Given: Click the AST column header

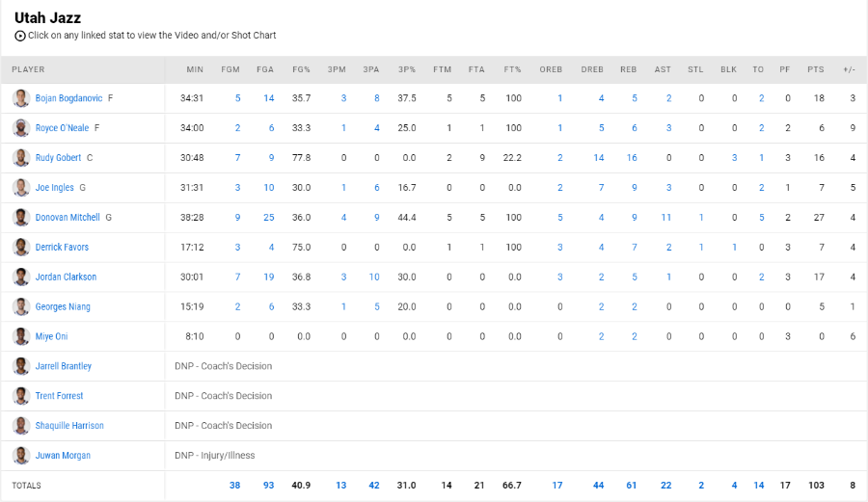Looking at the screenshot, I should coord(663,69).
